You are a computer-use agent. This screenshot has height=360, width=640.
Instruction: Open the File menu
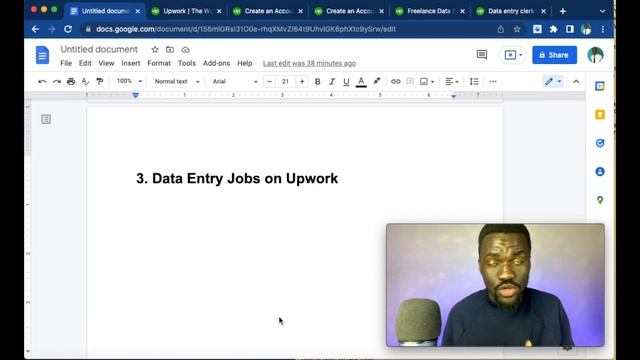(66, 63)
